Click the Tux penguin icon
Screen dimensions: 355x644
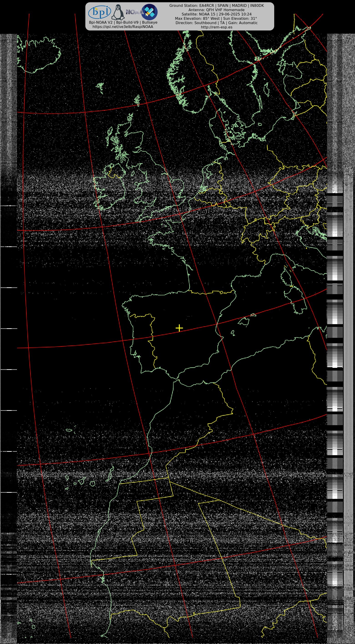[x=118, y=12]
